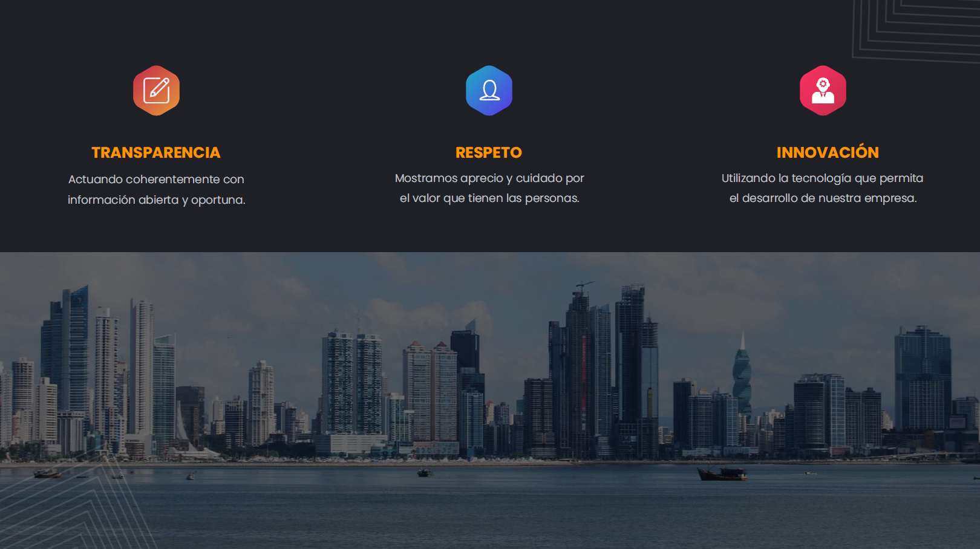This screenshot has width=980, height=549.
Task: Click the TRANSPARENCIA heading
Action: pyautogui.click(x=156, y=152)
